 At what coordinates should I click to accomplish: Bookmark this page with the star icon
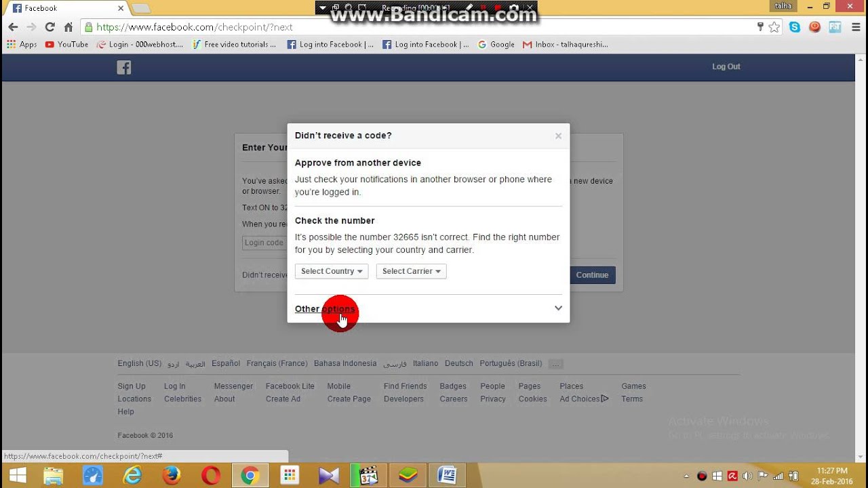(x=774, y=27)
